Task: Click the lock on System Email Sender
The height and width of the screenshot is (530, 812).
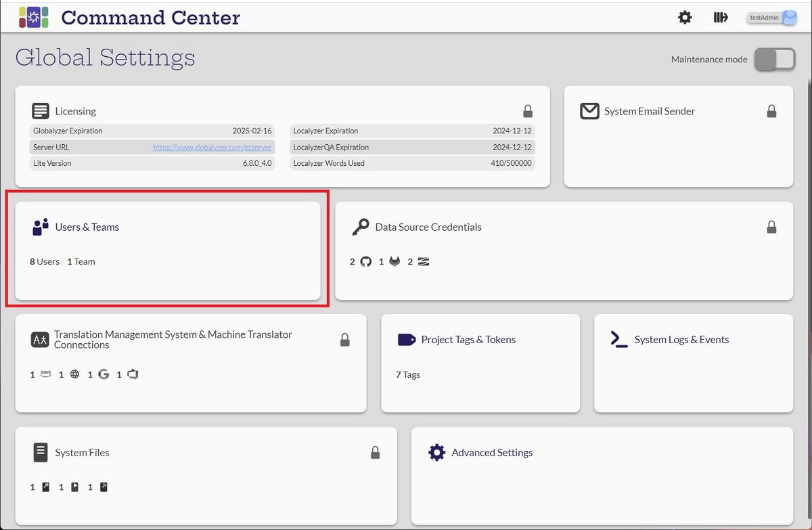Action: (x=771, y=111)
